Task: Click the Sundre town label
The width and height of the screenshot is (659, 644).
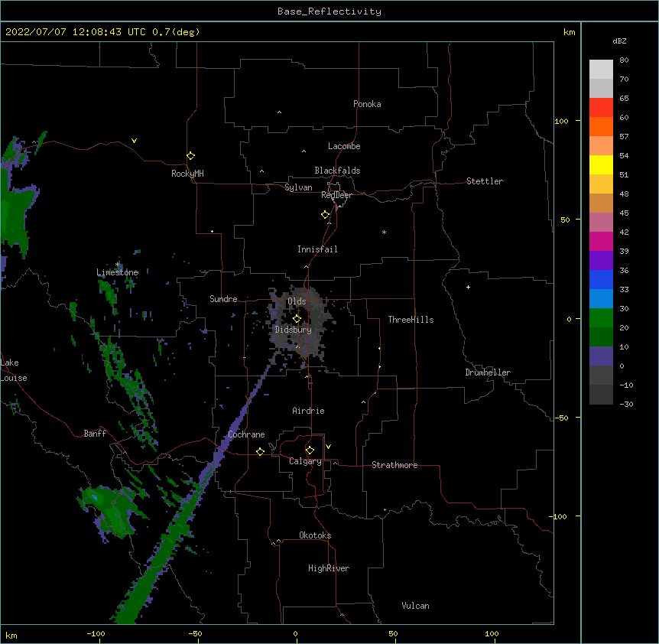Action: (x=223, y=299)
